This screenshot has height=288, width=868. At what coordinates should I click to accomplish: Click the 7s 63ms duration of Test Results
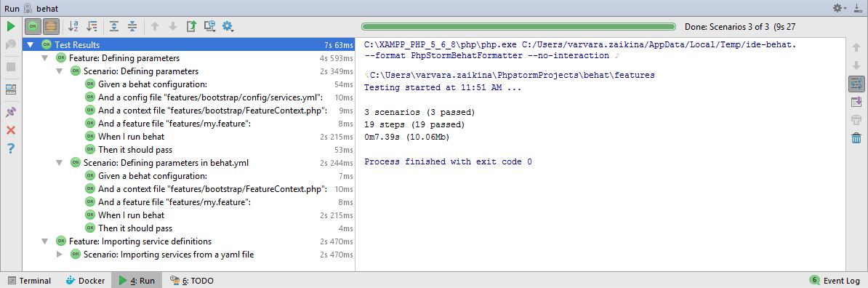tap(339, 45)
